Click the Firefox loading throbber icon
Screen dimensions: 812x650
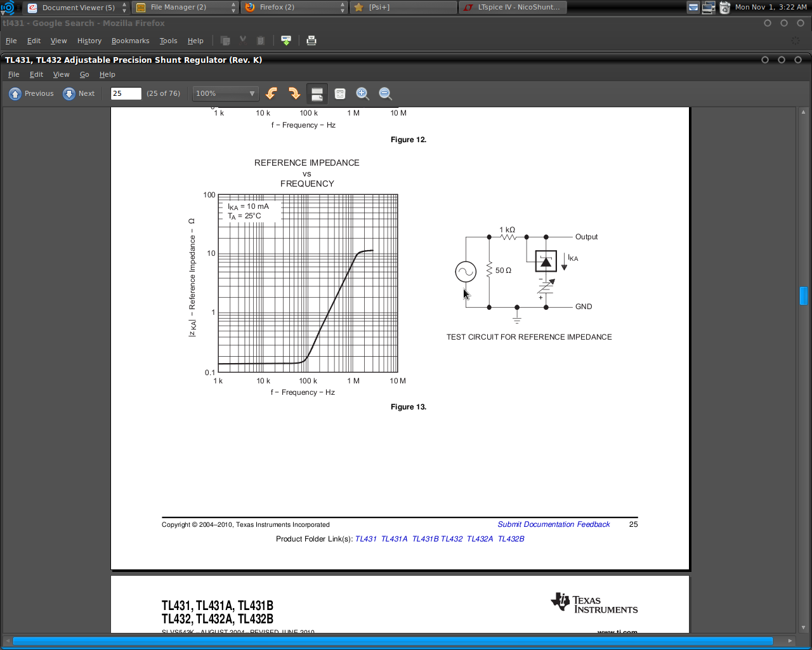pyautogui.click(x=796, y=41)
